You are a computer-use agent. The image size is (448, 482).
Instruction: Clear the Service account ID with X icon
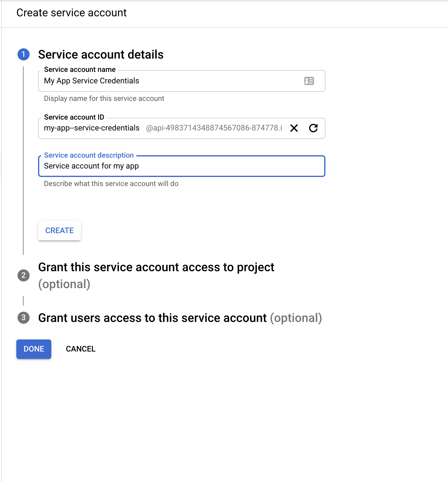(x=294, y=128)
